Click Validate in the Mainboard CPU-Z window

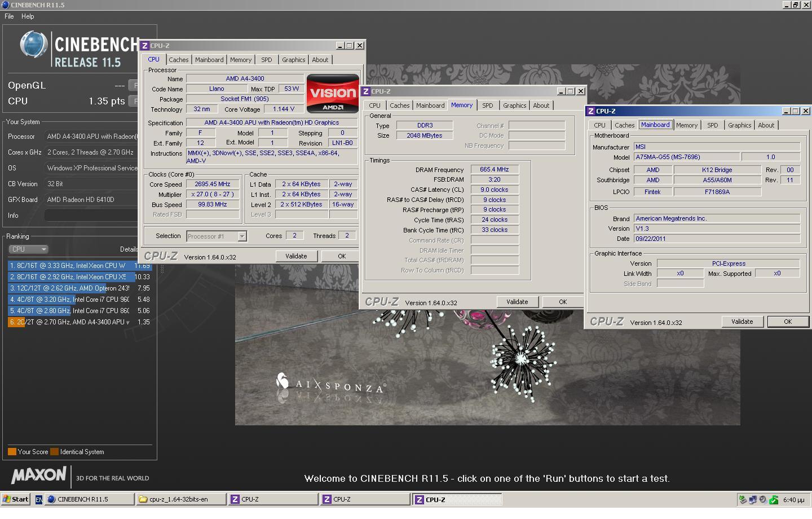[742, 322]
